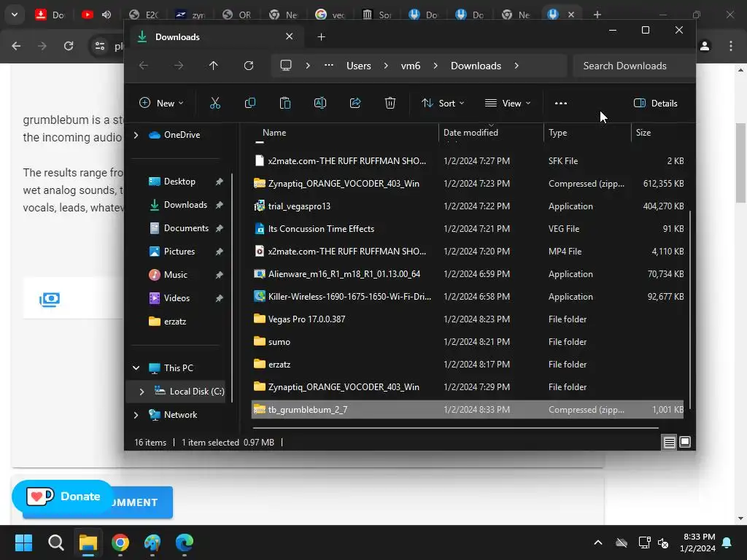Show hidden system tray icons chevron
This screenshot has height=560, width=747.
[598, 542]
